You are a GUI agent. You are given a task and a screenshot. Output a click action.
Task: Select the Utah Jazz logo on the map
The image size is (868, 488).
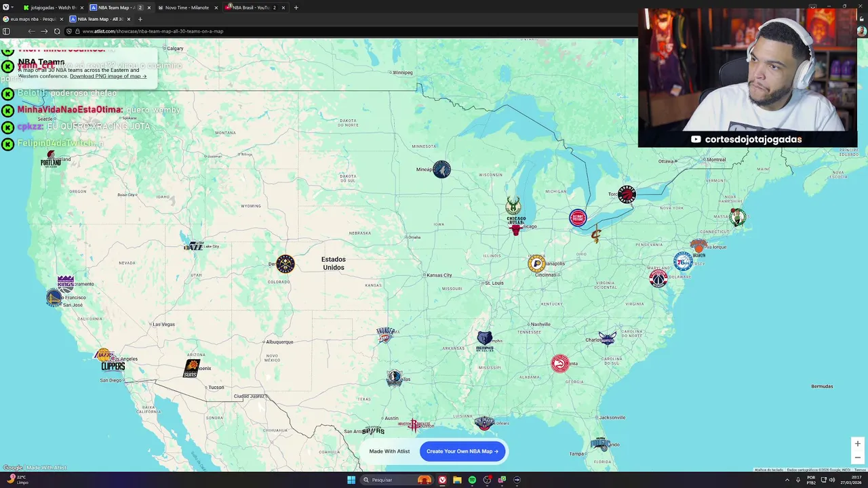(194, 246)
